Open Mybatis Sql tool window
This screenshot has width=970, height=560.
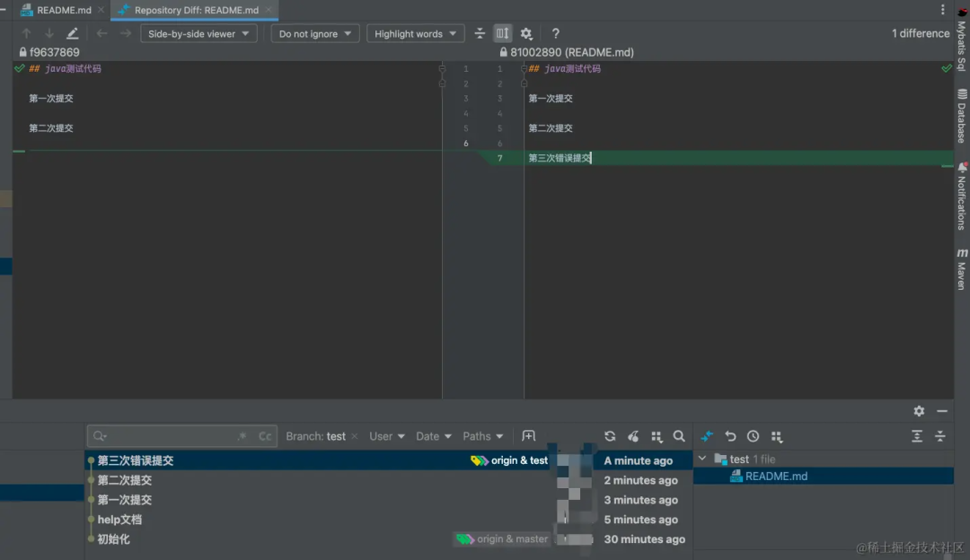(x=961, y=39)
